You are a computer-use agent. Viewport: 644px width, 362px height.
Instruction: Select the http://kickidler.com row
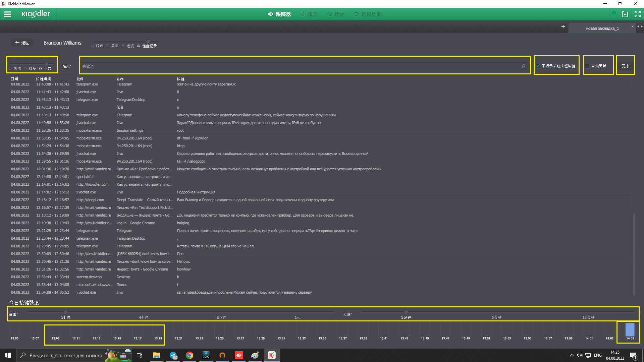pyautogui.click(x=321, y=184)
